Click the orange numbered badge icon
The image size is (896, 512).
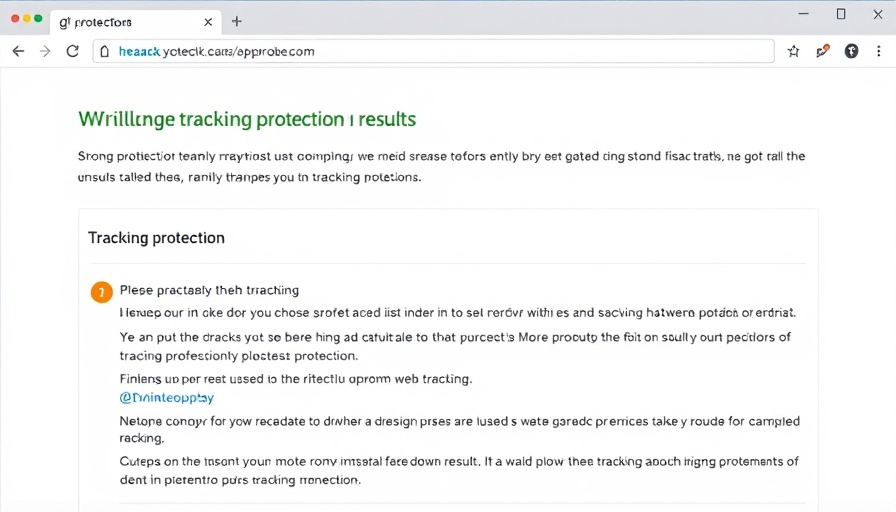(101, 292)
